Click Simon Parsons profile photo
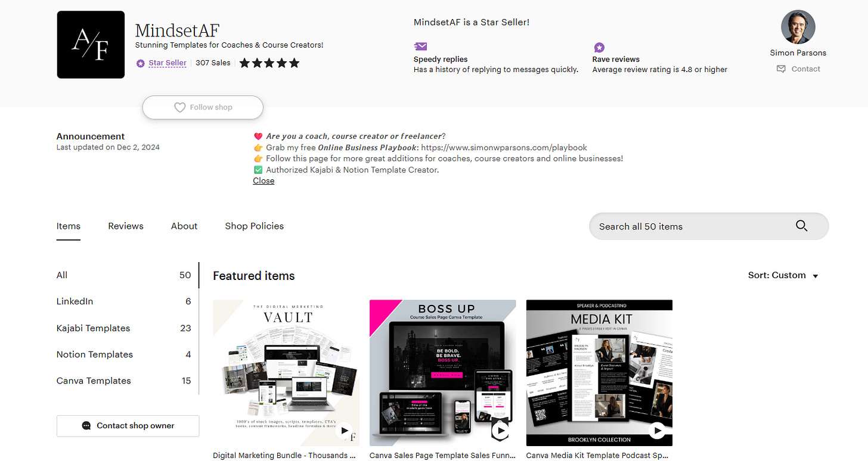The width and height of the screenshot is (868, 461). coord(798,27)
